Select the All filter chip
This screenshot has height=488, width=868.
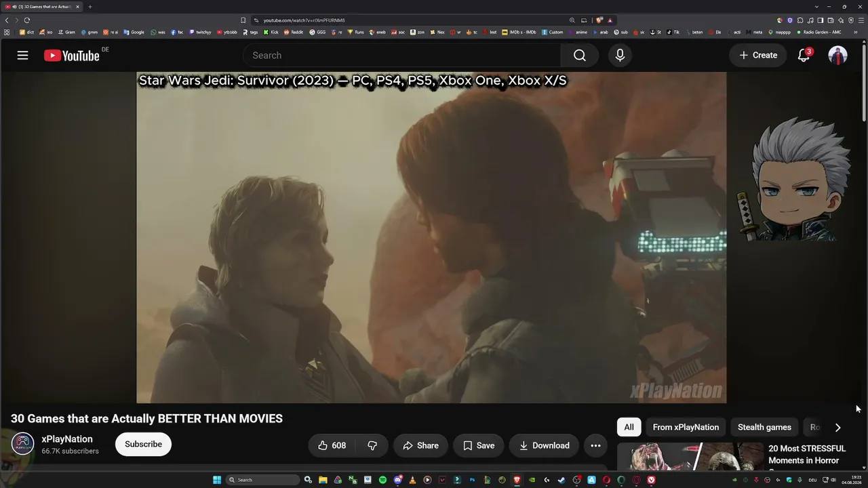point(629,427)
